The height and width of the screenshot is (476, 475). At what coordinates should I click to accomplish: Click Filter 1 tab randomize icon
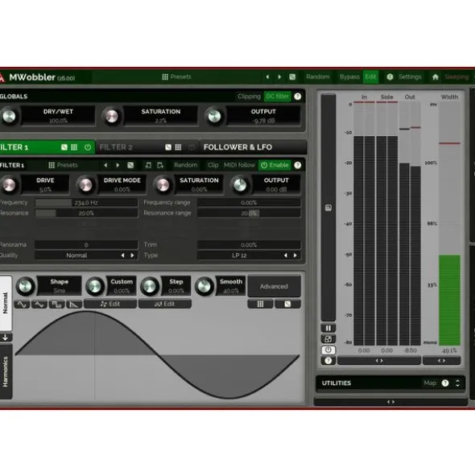(64, 147)
